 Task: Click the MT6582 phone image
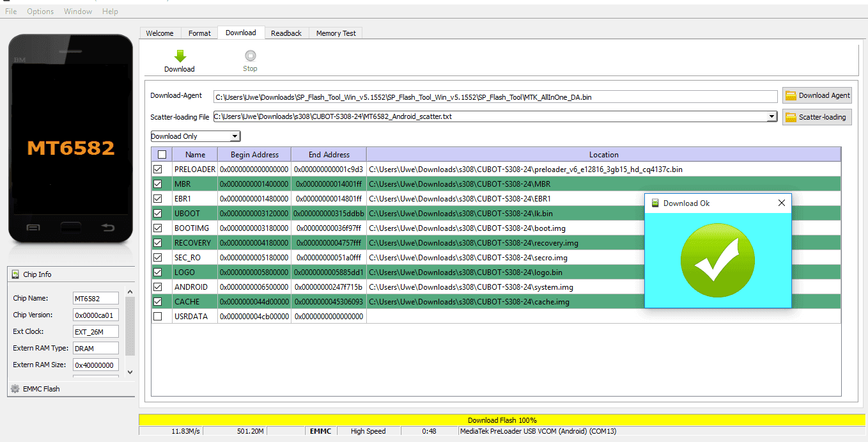[x=70, y=139]
